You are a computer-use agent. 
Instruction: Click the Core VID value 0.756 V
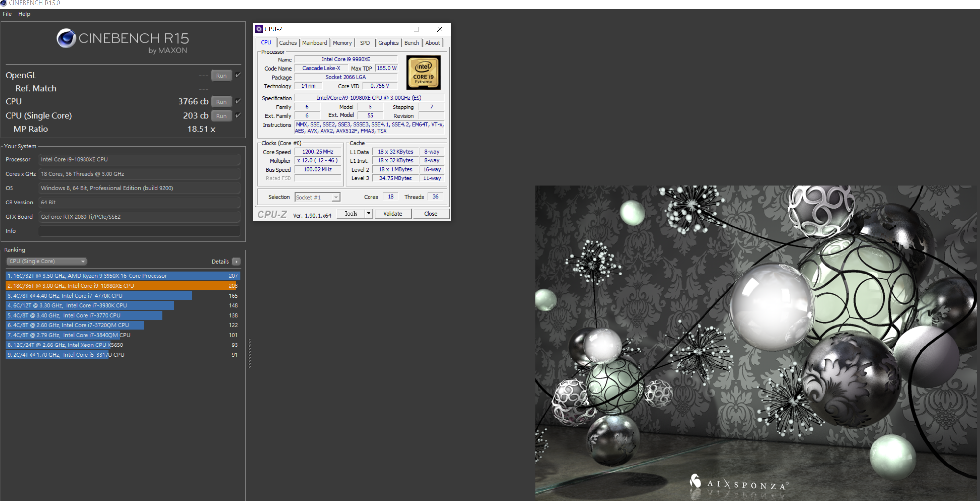tap(380, 86)
